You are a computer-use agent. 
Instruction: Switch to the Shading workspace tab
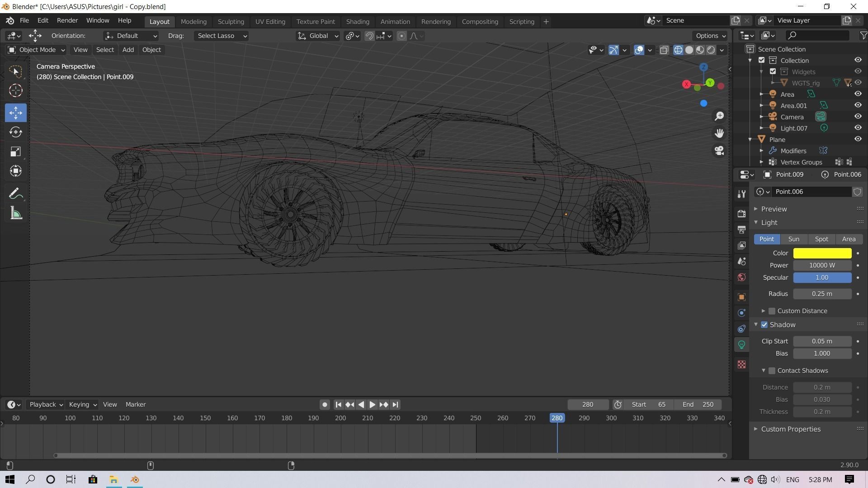point(358,22)
